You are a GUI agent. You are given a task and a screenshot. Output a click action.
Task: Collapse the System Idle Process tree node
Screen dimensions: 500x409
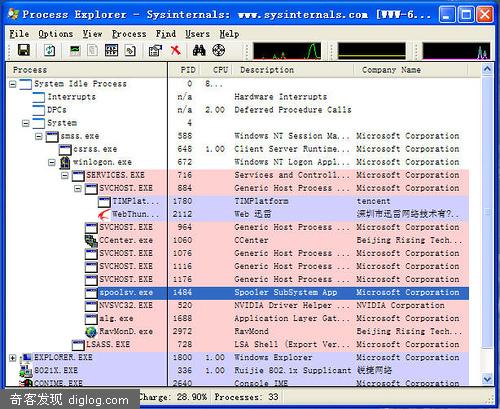click(13, 84)
